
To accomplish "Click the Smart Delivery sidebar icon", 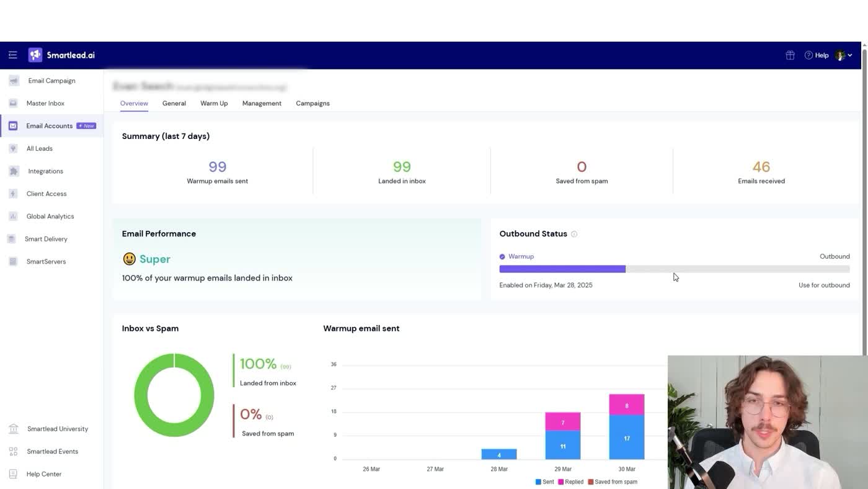I will coord(12,239).
